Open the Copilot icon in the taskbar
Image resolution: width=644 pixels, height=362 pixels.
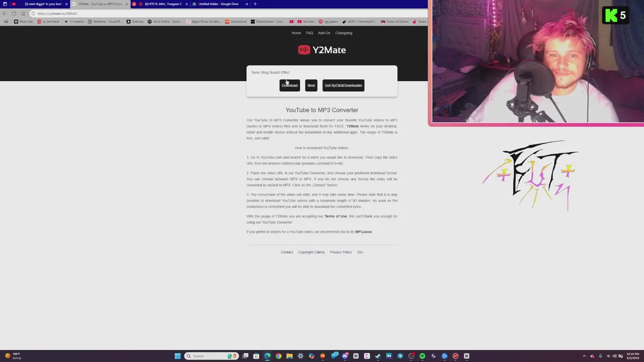click(311, 356)
